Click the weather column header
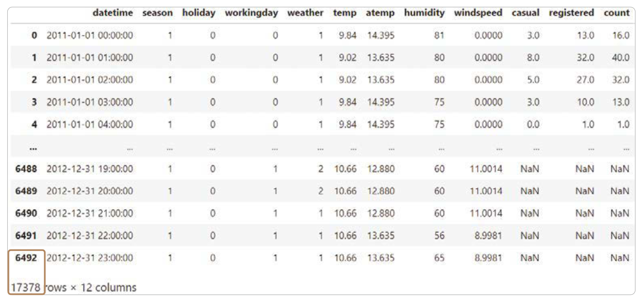Viewport: 644px width, 306px height. pyautogui.click(x=305, y=13)
